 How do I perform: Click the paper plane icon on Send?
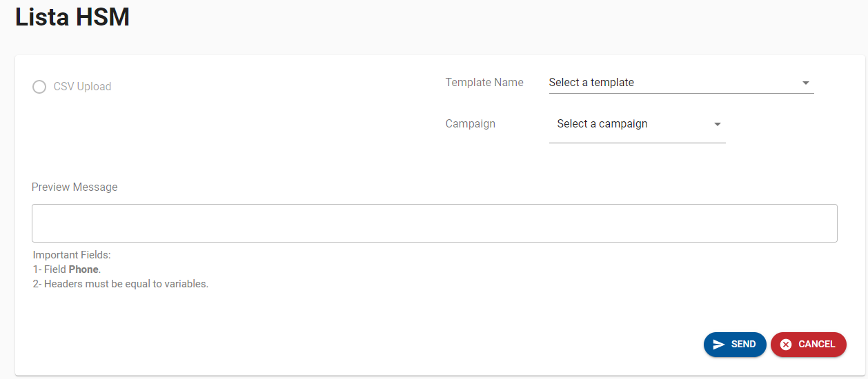(x=719, y=345)
